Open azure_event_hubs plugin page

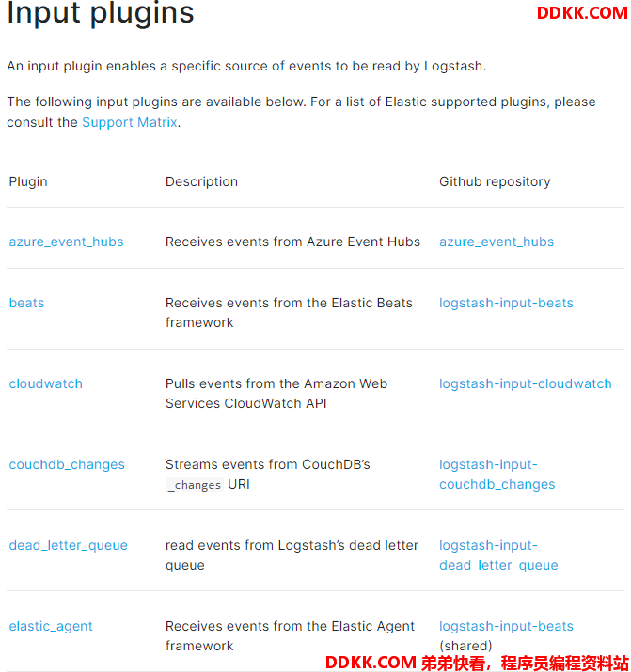click(66, 242)
